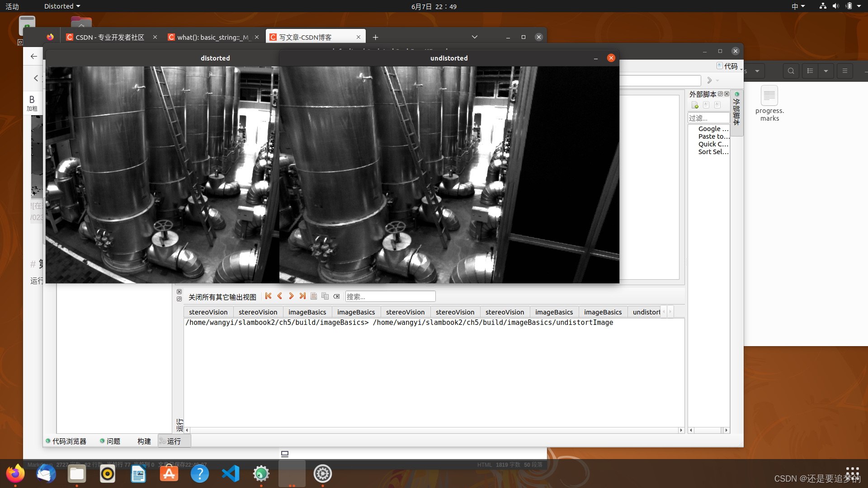
Task: Select Google script entry
Action: click(713, 129)
